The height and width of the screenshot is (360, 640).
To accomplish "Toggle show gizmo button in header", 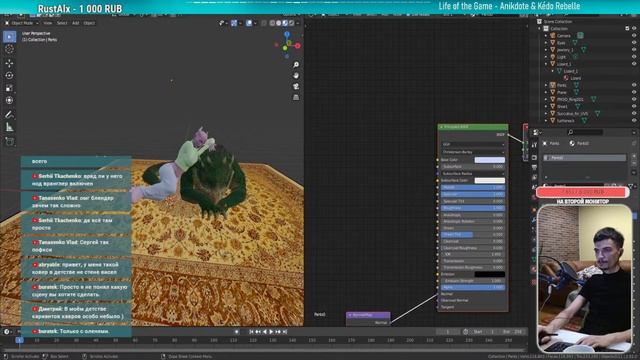I will pyautogui.click(x=234, y=23).
